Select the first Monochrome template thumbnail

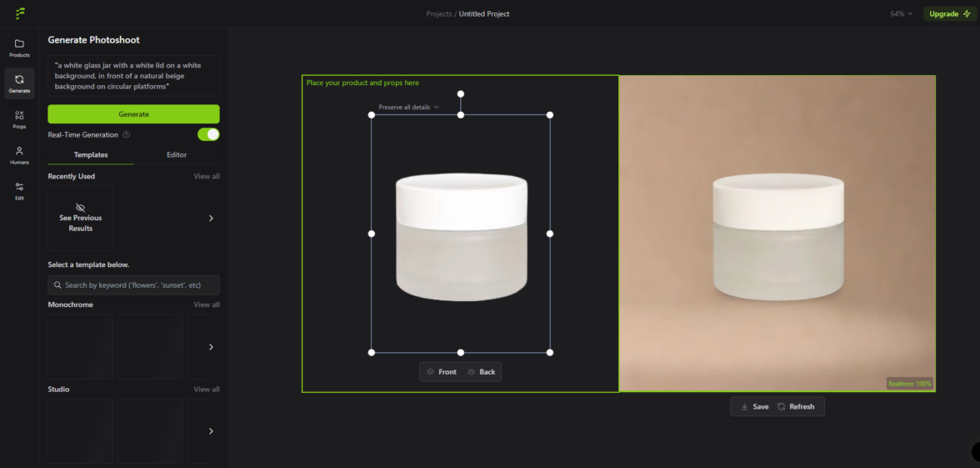(x=81, y=347)
